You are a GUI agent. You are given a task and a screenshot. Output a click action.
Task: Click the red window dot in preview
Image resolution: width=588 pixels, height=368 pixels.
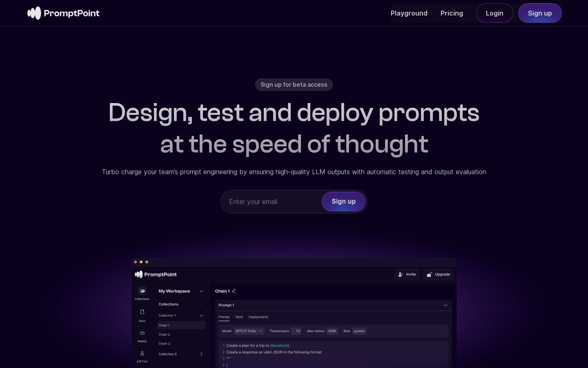(136, 262)
